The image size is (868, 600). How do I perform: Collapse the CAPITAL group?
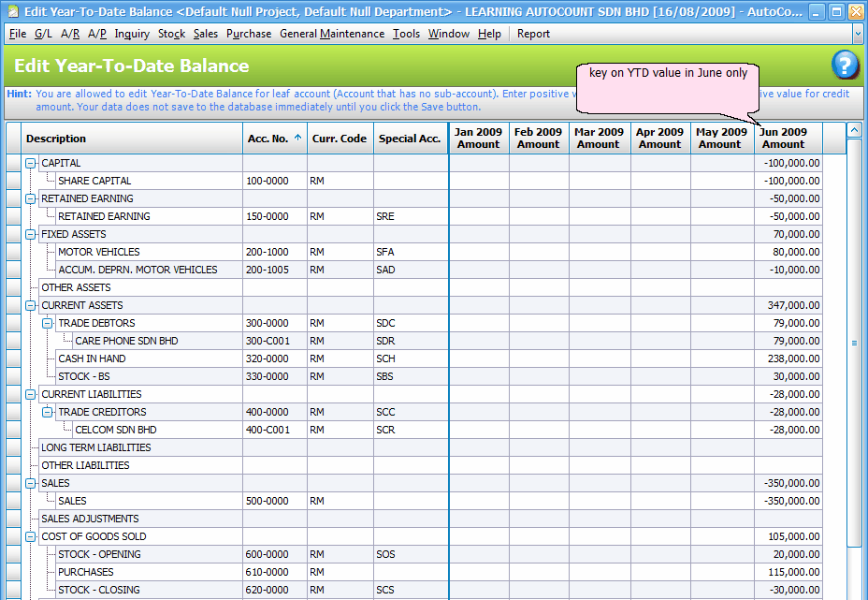[31, 164]
